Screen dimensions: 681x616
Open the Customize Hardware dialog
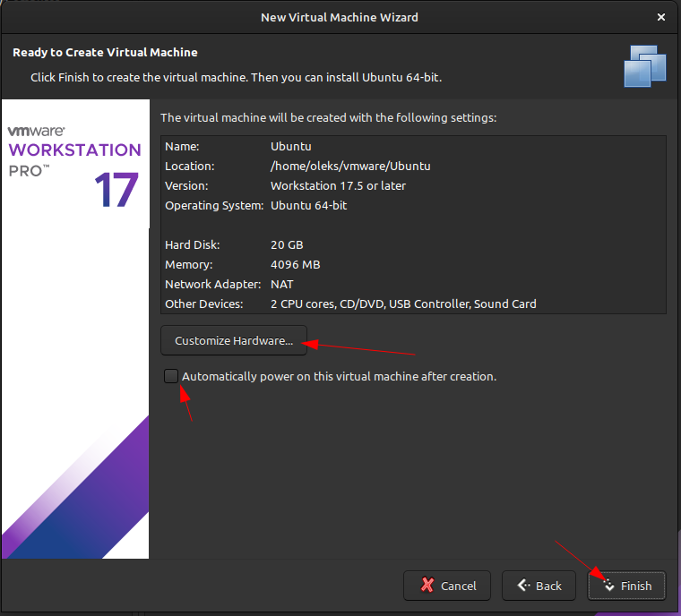[234, 340]
